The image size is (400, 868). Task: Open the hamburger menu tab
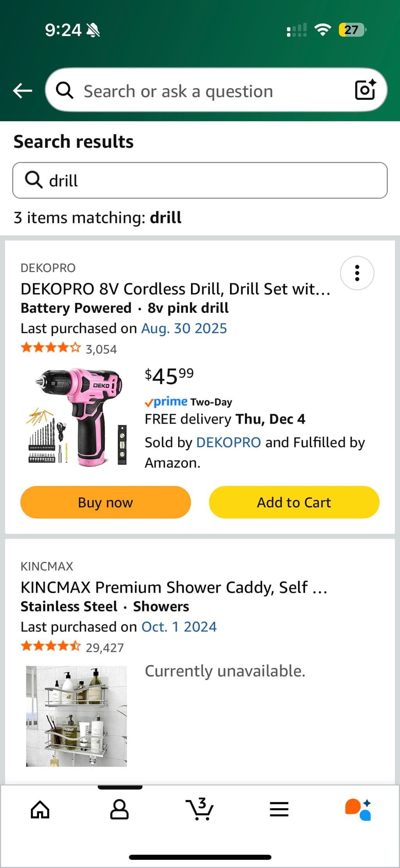(279, 809)
